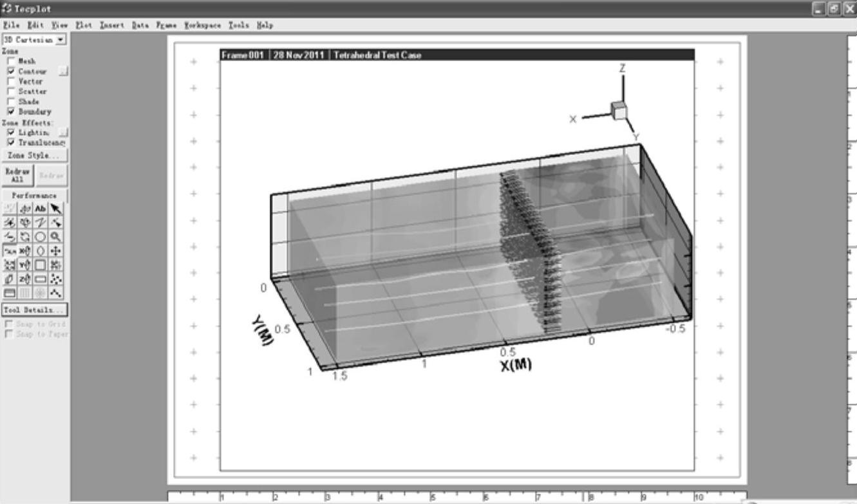
Task: Select the circle geometry tool
Action: pos(40,236)
